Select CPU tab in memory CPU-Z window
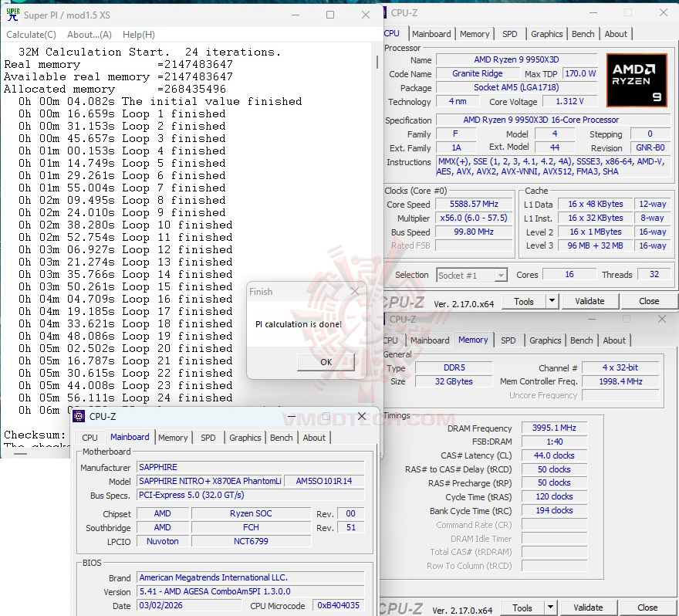 pyautogui.click(x=390, y=340)
